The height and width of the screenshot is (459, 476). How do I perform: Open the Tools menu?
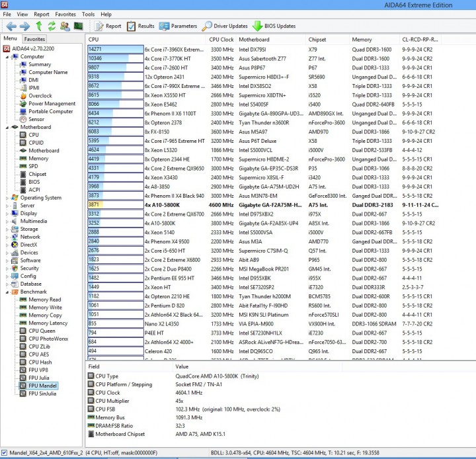point(88,15)
